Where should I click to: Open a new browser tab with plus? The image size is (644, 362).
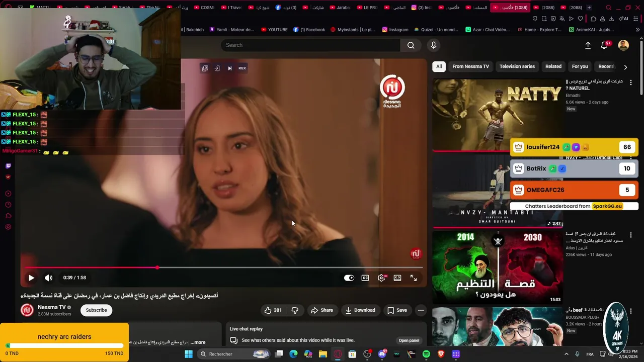click(x=589, y=8)
